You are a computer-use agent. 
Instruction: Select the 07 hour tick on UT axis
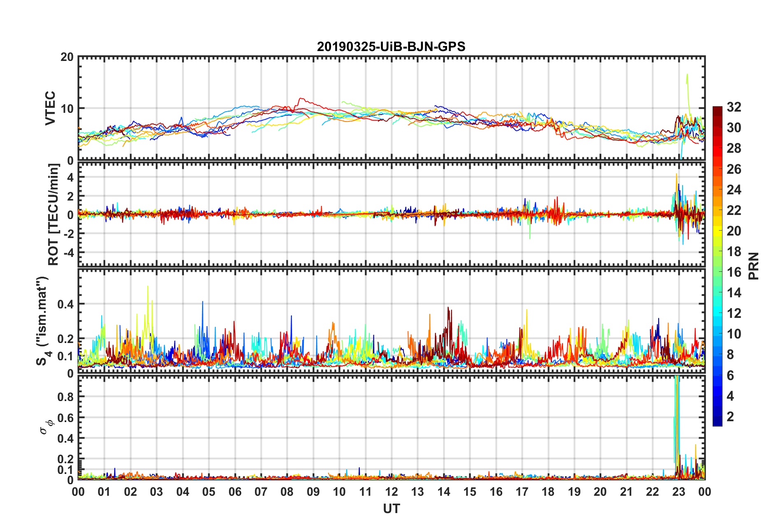(261, 492)
